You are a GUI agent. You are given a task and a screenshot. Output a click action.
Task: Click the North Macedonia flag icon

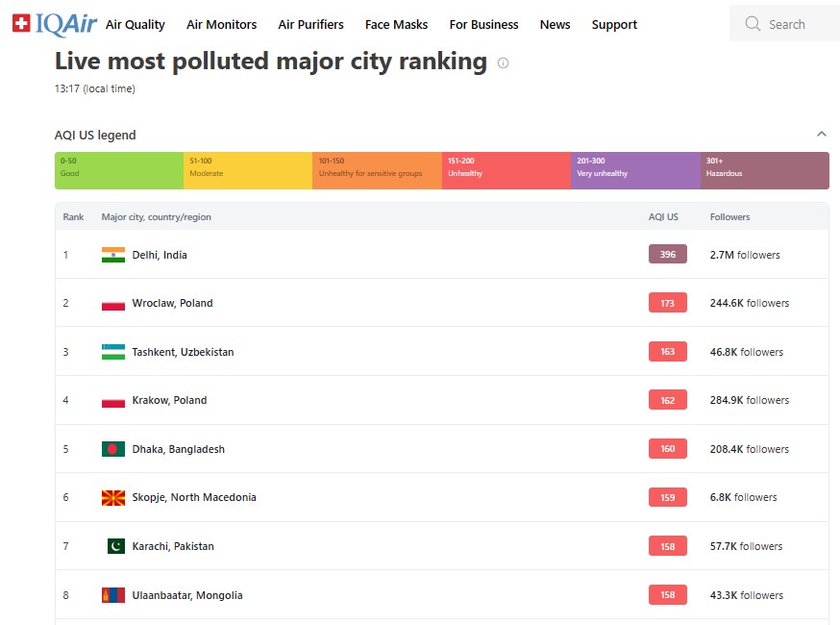[113, 497]
